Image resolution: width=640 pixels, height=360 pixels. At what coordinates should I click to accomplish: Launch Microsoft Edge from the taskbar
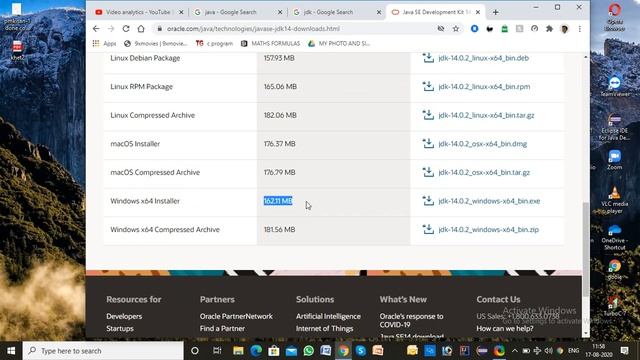tap(256, 351)
